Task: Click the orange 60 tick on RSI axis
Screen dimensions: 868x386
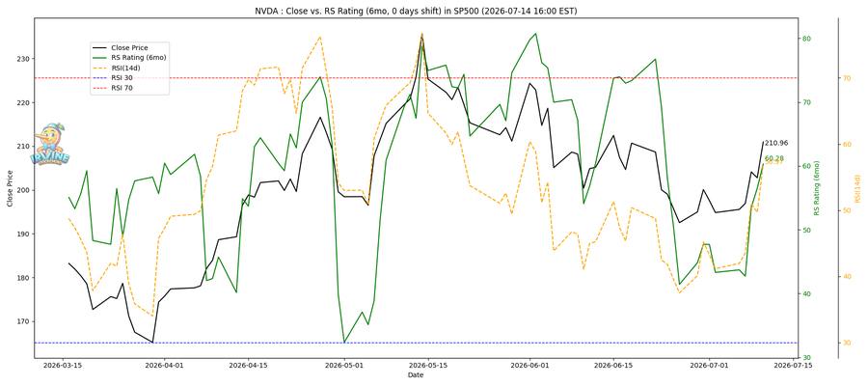Action: tap(847, 145)
